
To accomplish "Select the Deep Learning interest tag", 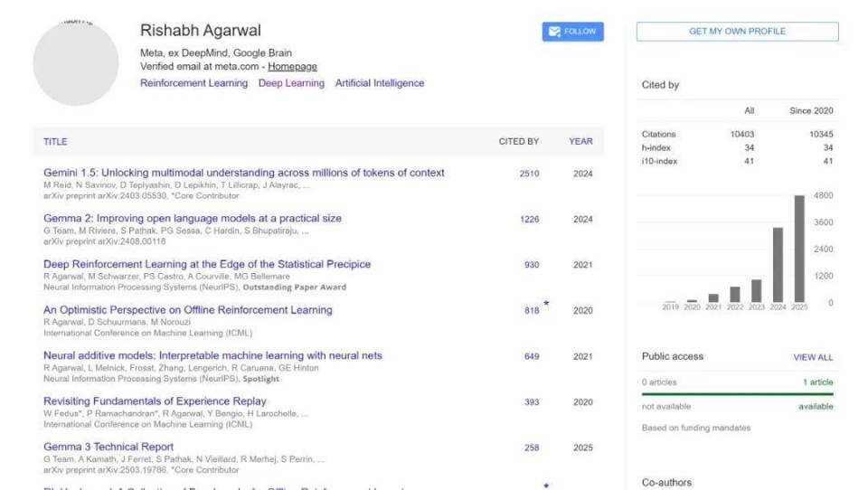I will [x=291, y=83].
